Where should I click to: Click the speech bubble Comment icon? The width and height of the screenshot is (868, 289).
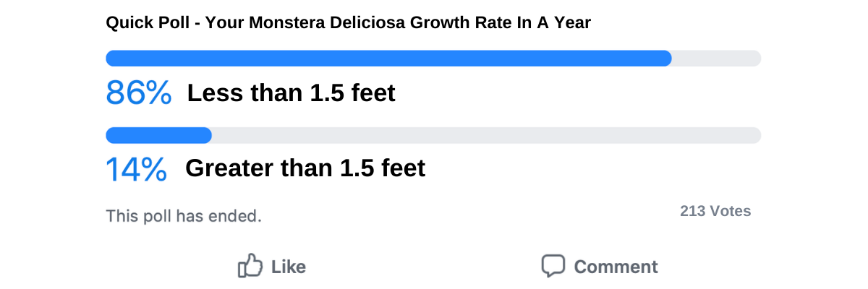(553, 266)
